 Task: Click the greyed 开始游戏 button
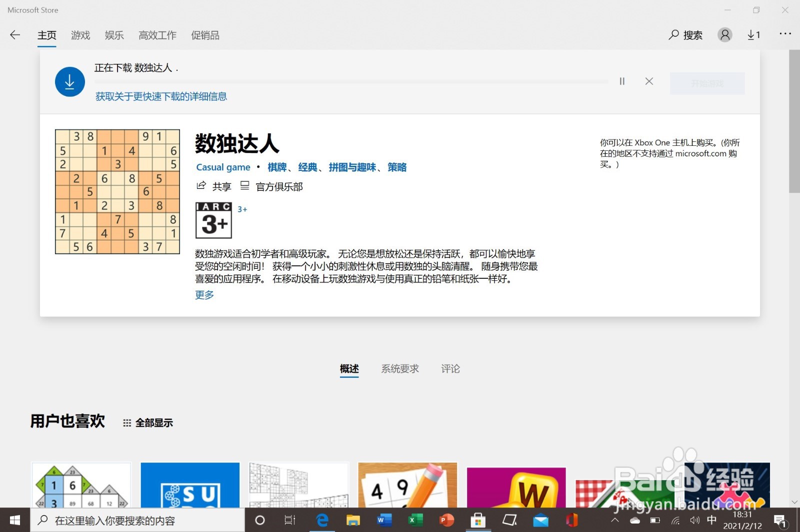(707, 83)
